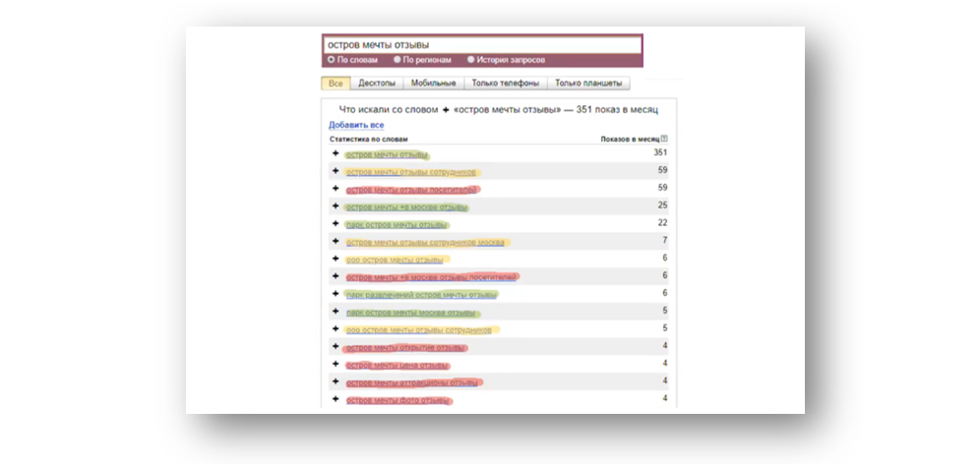Open the 'остров мечты открытие отзывы' link
Screen dimensions: 980x464
(x=405, y=348)
